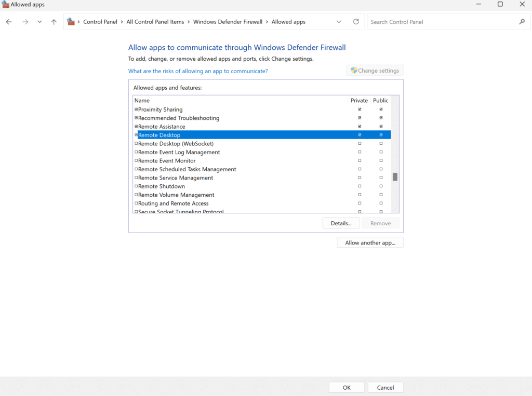532x396 pixels.
Task: Enable Public access for Remote Event Monitor
Action: pyautogui.click(x=381, y=160)
